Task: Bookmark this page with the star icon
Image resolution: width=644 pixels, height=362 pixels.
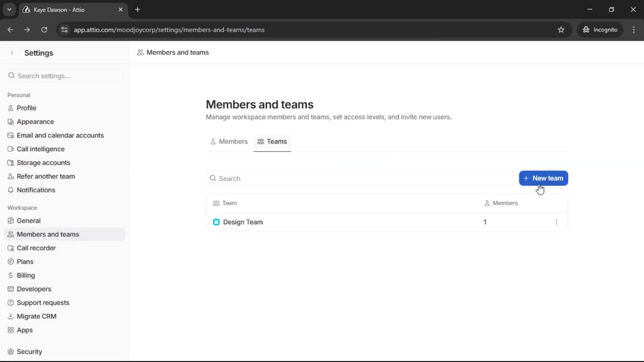Action: coord(561,30)
